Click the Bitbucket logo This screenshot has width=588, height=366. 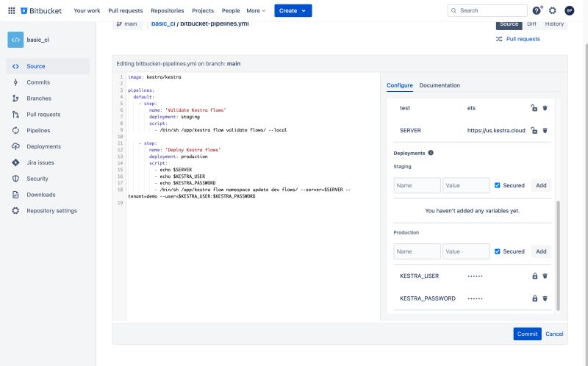41,10
